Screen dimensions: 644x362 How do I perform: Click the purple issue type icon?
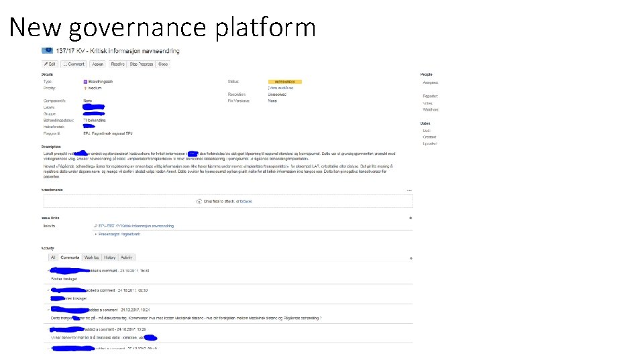pyautogui.click(x=85, y=82)
